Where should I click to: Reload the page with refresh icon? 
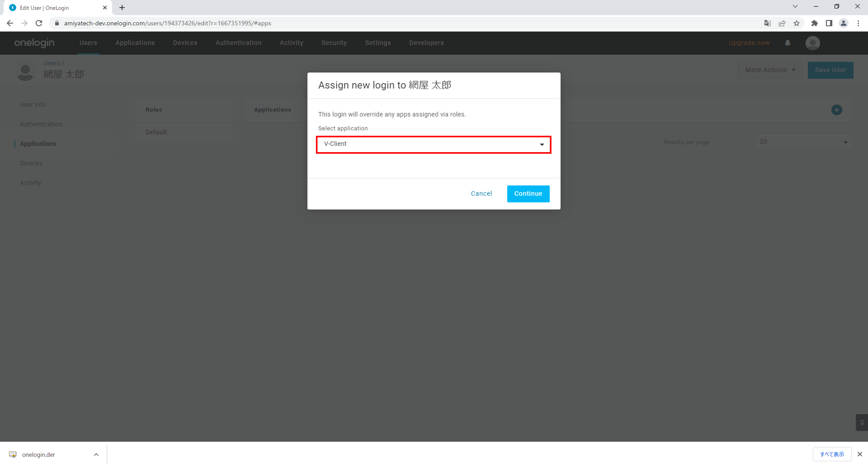[x=39, y=23]
